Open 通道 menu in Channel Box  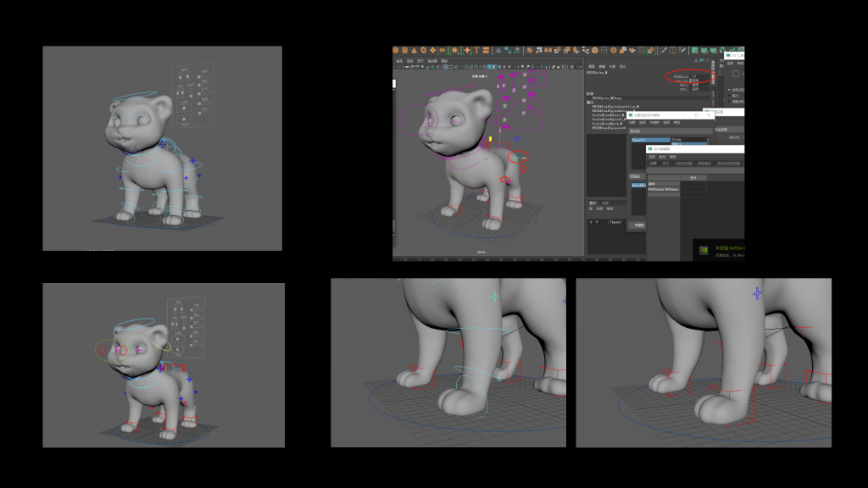[x=591, y=66]
